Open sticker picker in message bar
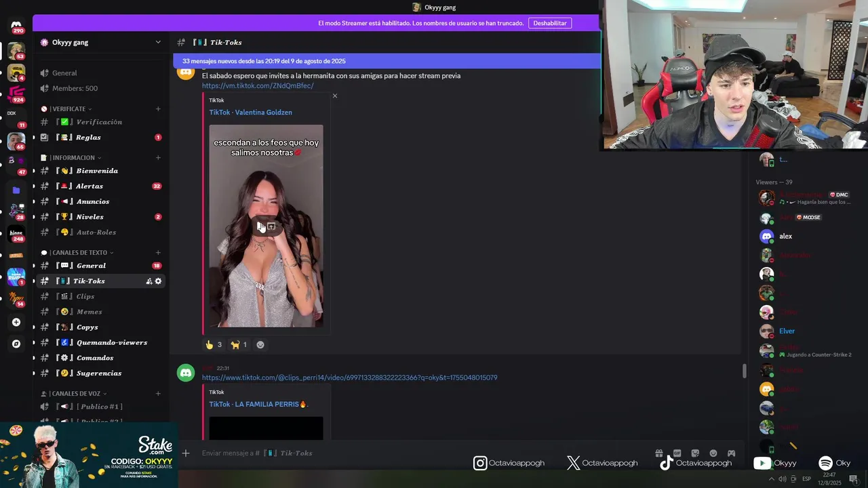 (695, 453)
